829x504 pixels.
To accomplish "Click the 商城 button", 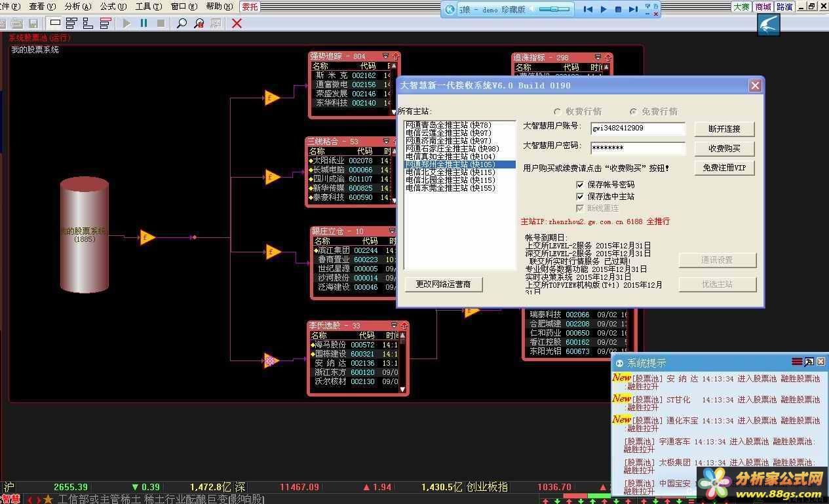I will pos(763,7).
